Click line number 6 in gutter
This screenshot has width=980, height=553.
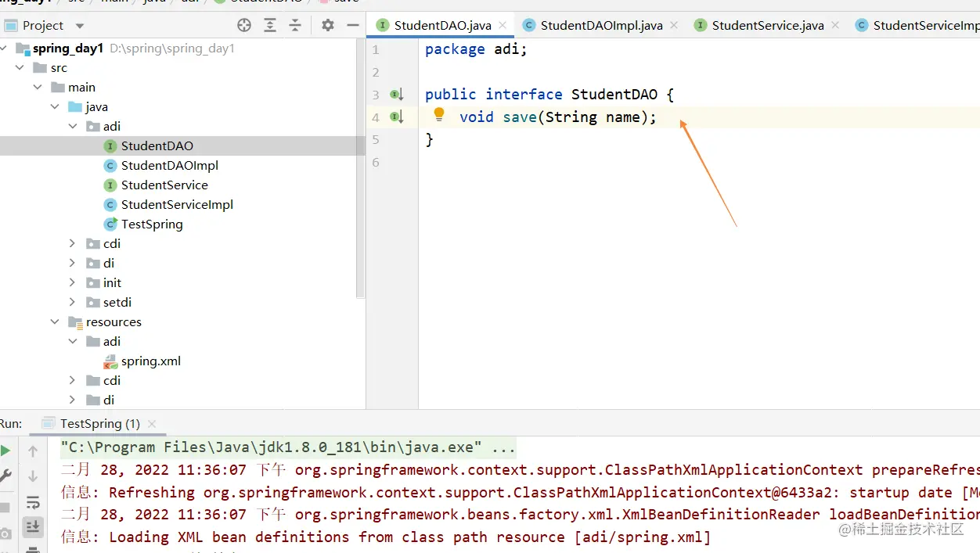tap(376, 163)
